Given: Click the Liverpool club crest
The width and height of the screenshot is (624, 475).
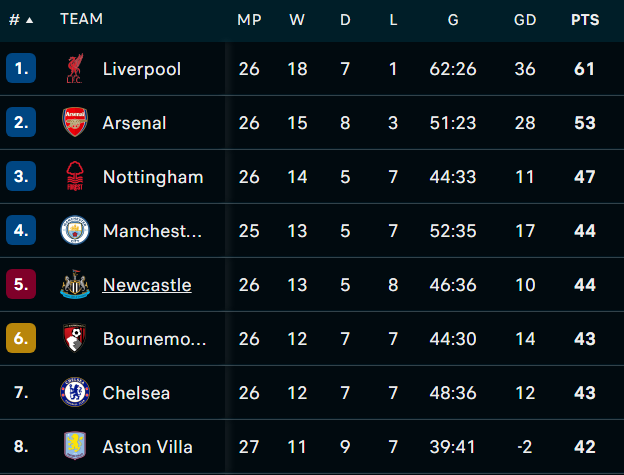Looking at the screenshot, I should [x=75, y=68].
